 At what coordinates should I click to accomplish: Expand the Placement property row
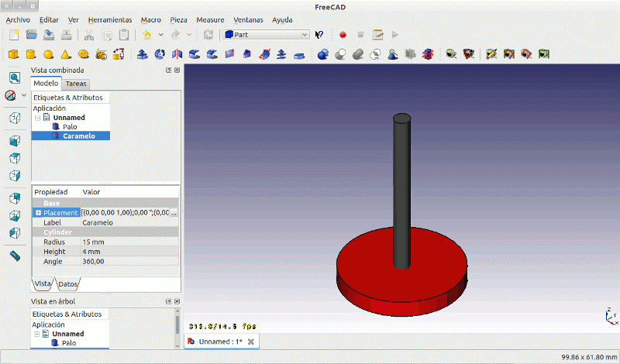[38, 213]
